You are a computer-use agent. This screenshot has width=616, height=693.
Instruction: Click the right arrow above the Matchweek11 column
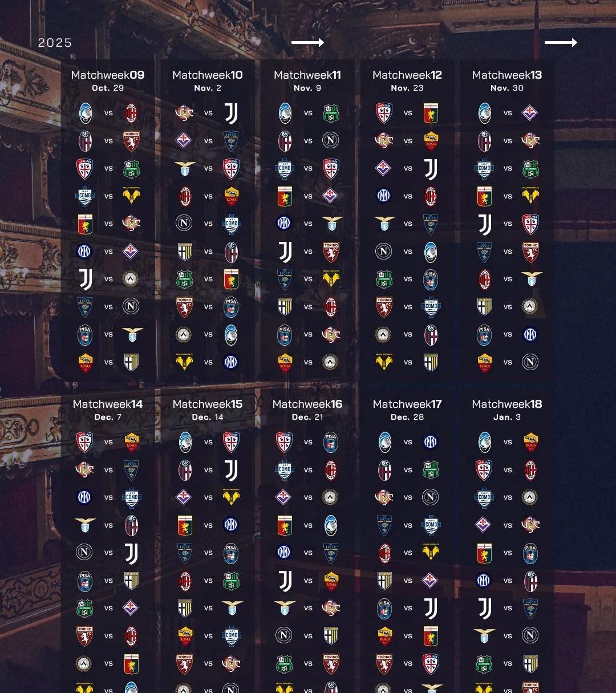[x=307, y=43]
